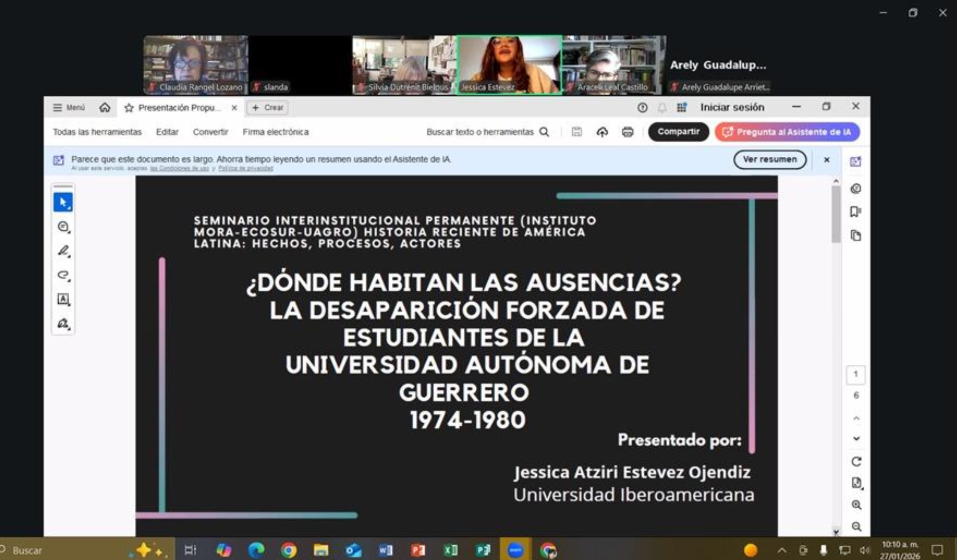Click the Compartir button

pyautogui.click(x=678, y=132)
